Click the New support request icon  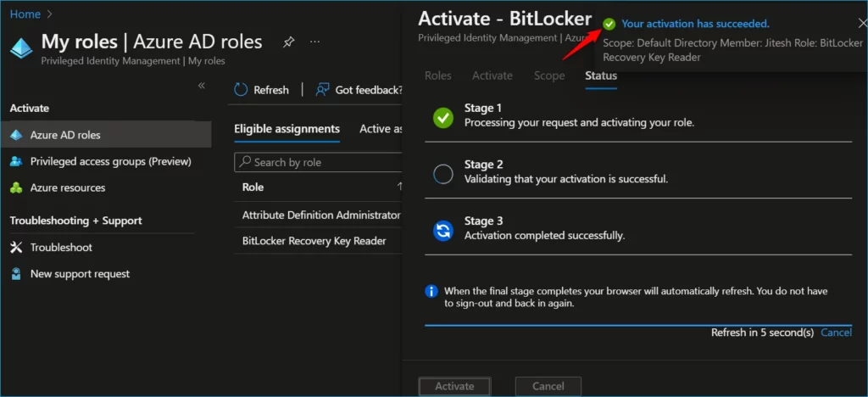click(x=16, y=274)
